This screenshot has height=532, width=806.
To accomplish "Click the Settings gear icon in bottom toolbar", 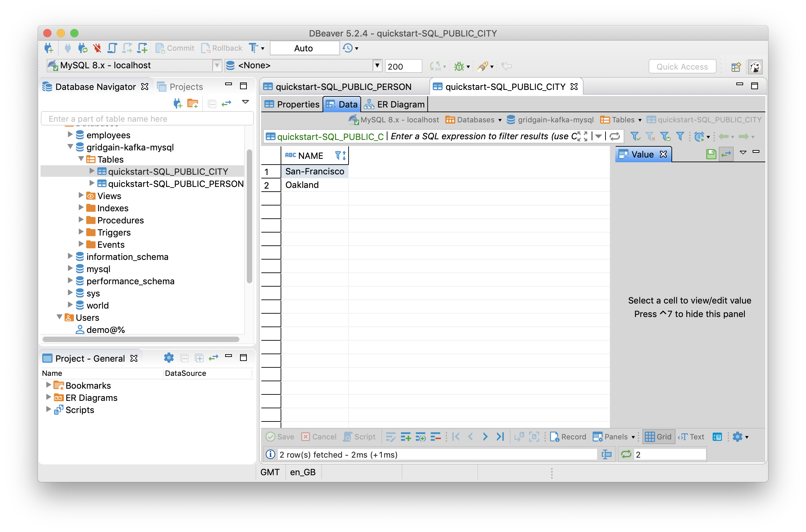I will 739,437.
